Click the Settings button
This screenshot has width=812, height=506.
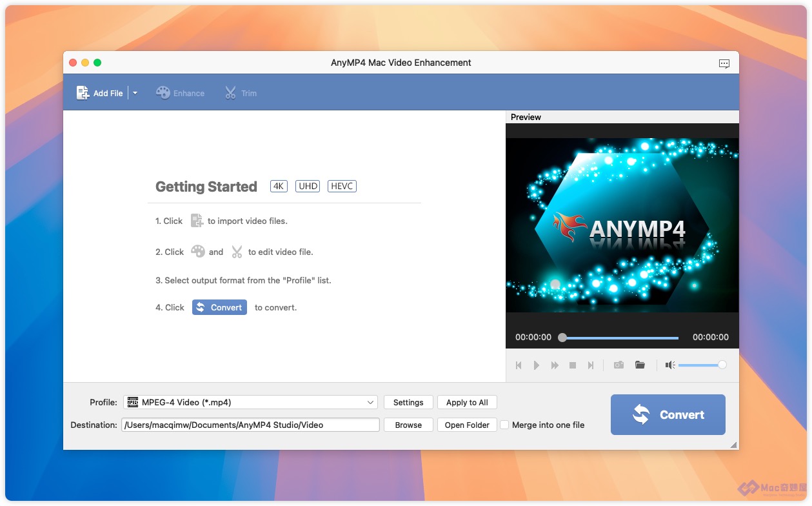408,402
